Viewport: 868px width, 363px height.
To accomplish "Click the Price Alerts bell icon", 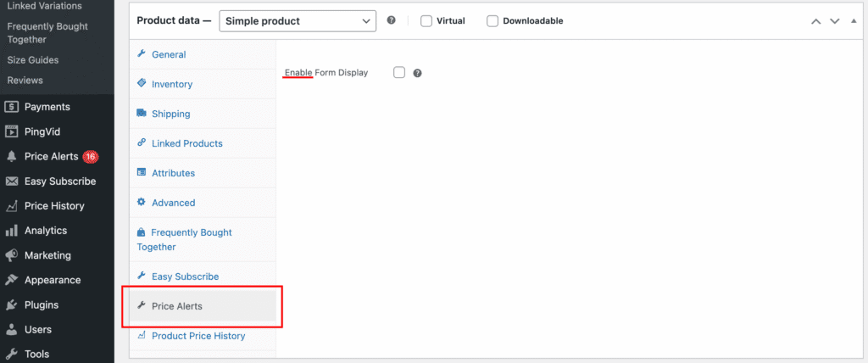I will pyautogui.click(x=12, y=156).
